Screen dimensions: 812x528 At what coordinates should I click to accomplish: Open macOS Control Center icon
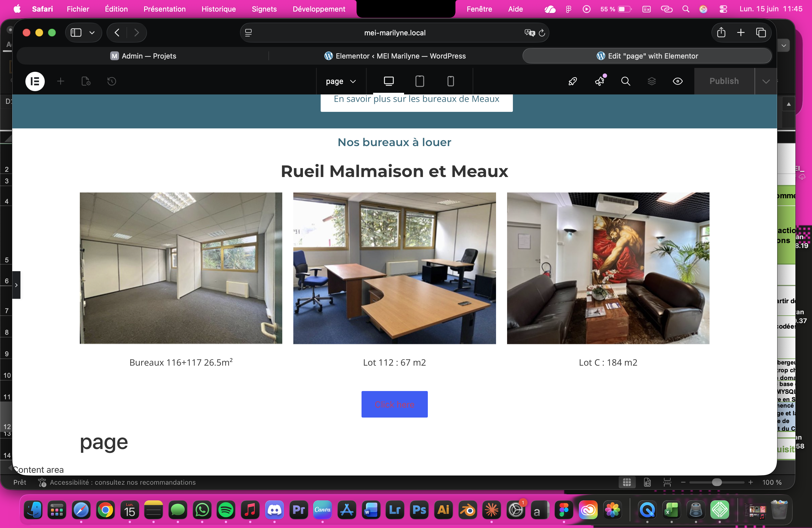[723, 9]
